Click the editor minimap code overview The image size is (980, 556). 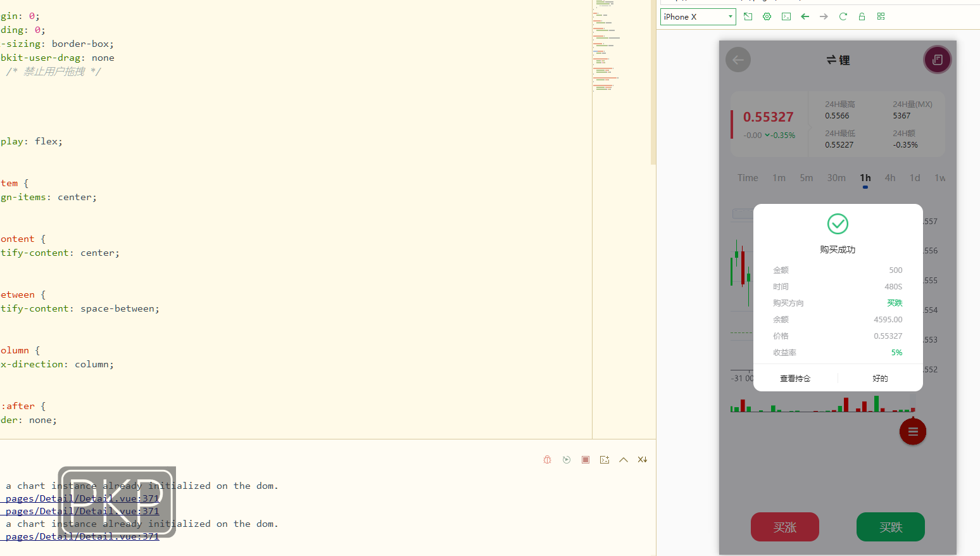point(606,46)
